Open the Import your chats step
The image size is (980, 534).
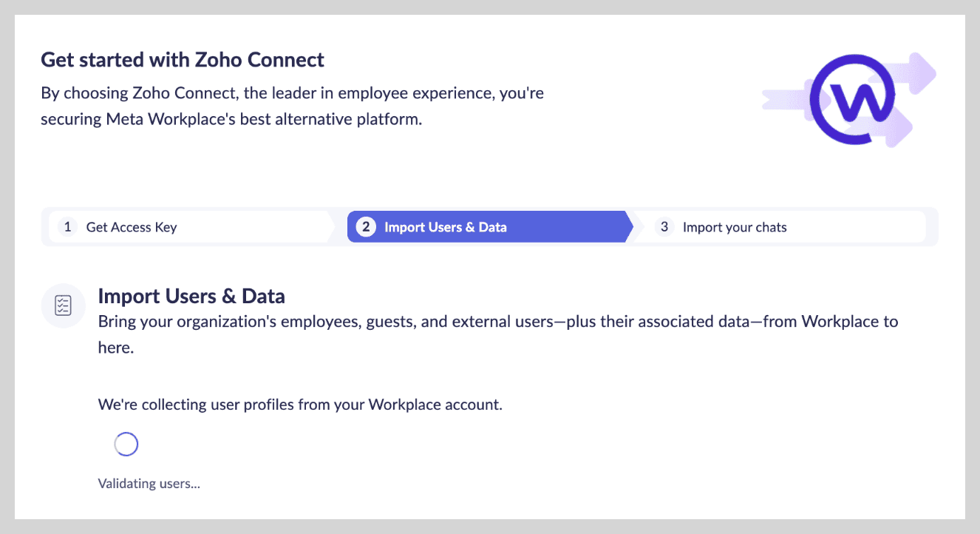point(734,227)
